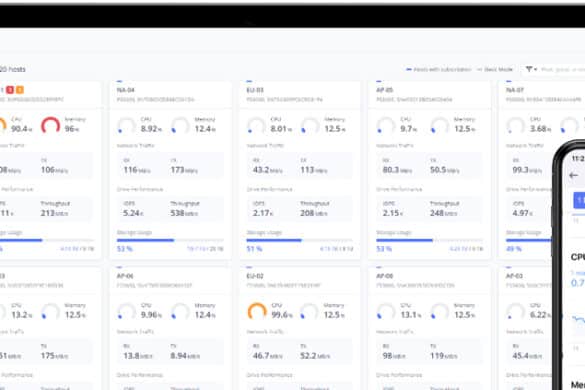Click the CPU gauge showing 8.01%
The image size is (585, 390).
(x=256, y=125)
